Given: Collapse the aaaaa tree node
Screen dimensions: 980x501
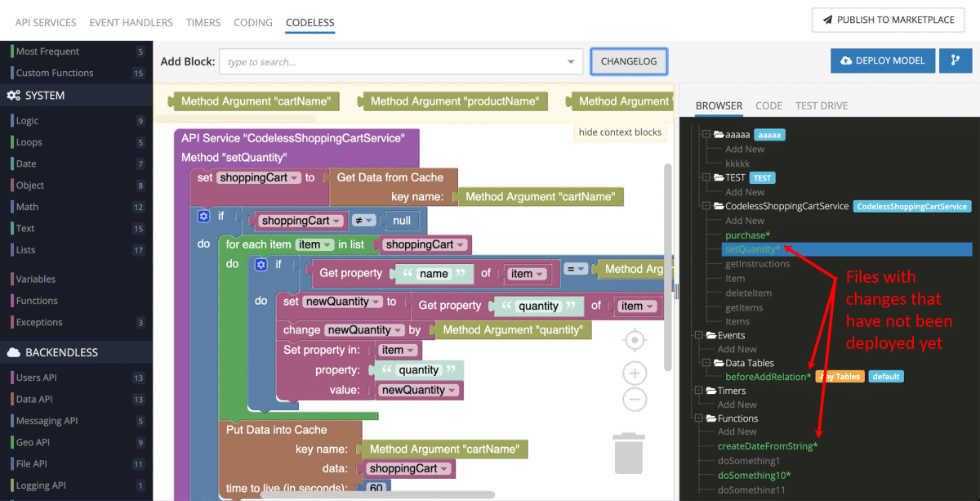Looking at the screenshot, I should pos(706,134).
